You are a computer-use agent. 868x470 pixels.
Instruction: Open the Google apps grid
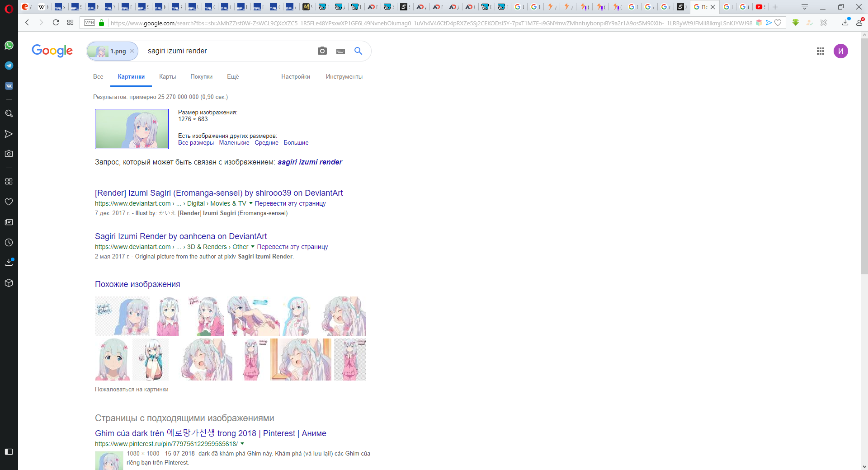[821, 51]
